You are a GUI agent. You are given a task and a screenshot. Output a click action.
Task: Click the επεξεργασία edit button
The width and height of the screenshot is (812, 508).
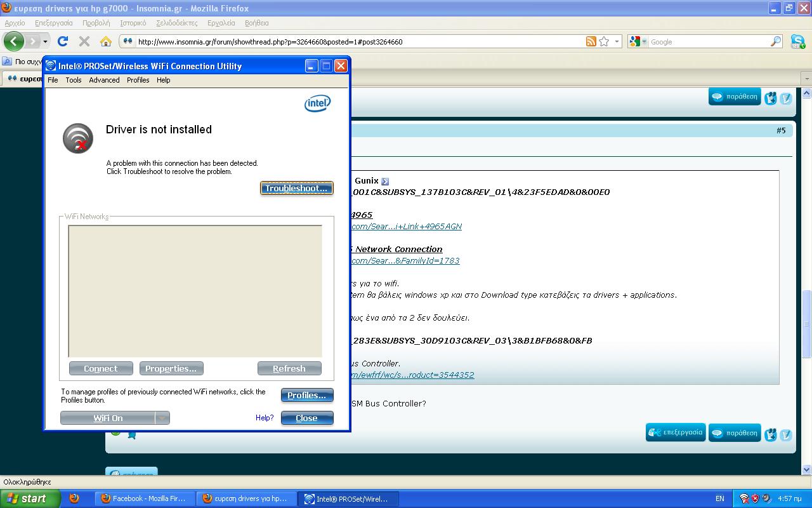[x=676, y=432]
